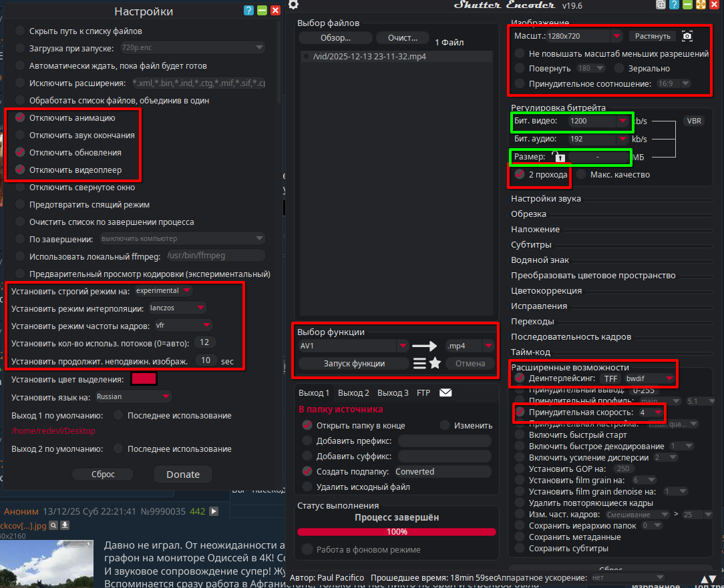The image size is (724, 588).
Task: Click the blue help icon in Настройки window
Action: (x=248, y=11)
